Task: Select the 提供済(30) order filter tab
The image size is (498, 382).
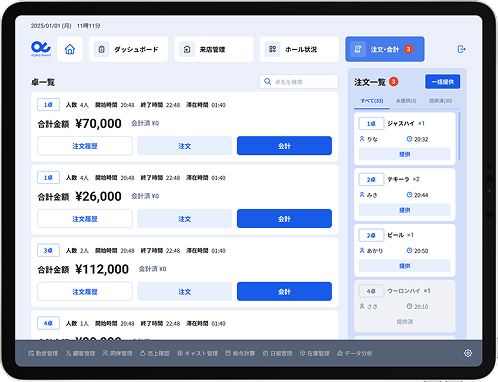Action: [441, 101]
